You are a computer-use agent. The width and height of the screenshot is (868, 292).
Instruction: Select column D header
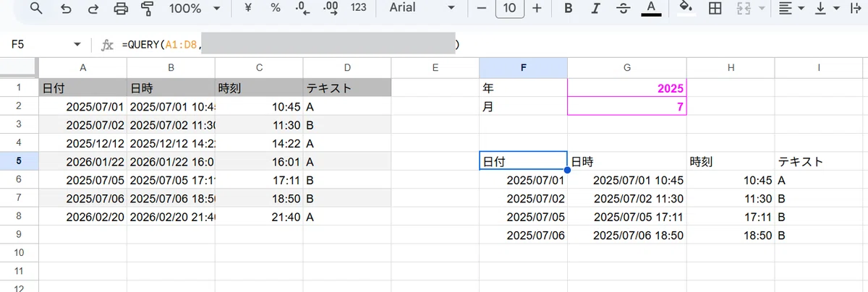tap(347, 68)
